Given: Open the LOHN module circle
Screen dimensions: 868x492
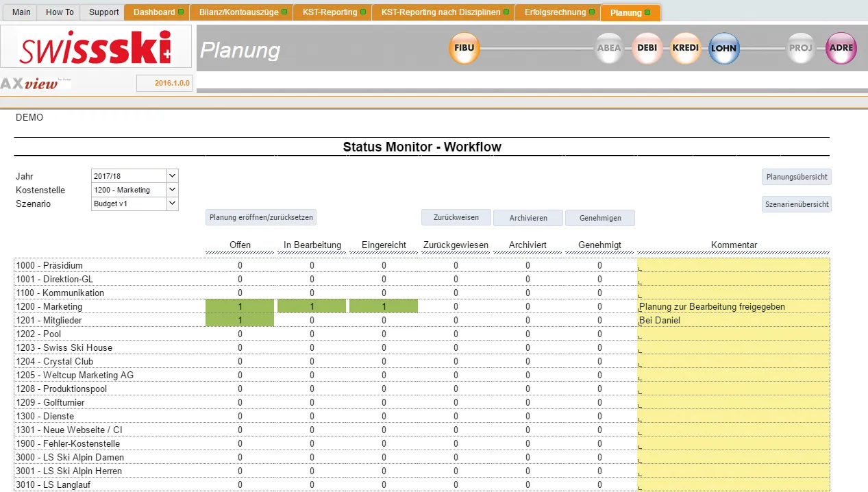Looking at the screenshot, I should pyautogui.click(x=724, y=49).
